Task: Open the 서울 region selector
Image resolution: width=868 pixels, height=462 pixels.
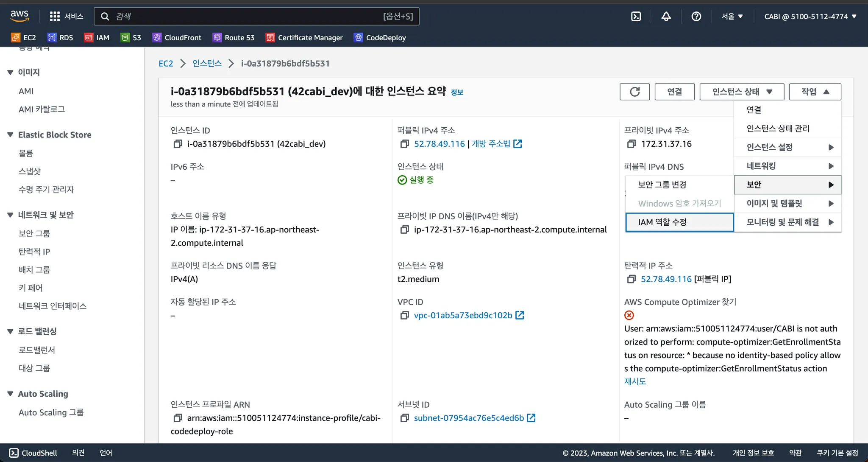Action: (732, 17)
